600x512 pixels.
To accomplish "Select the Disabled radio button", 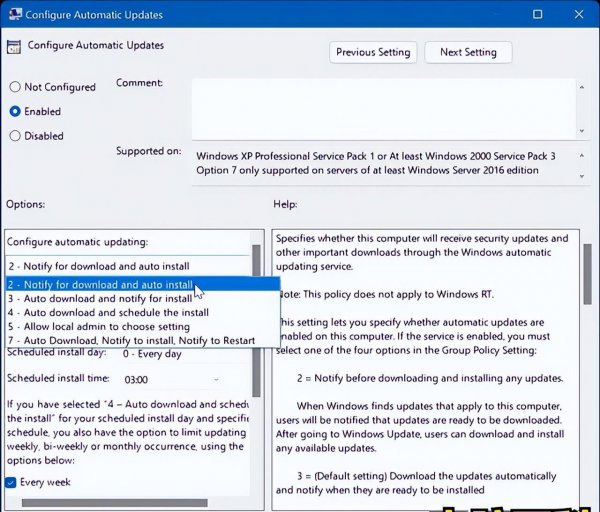I will click(x=15, y=136).
